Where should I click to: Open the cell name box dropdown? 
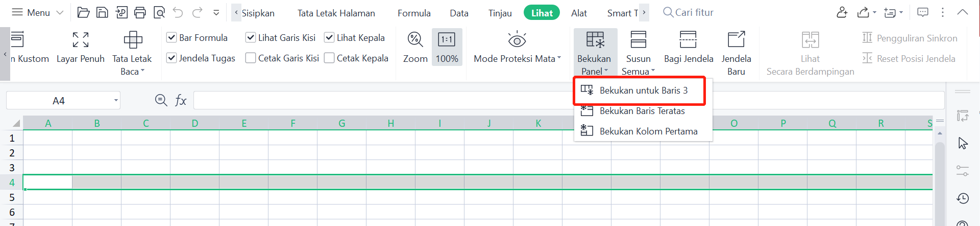[116, 101]
